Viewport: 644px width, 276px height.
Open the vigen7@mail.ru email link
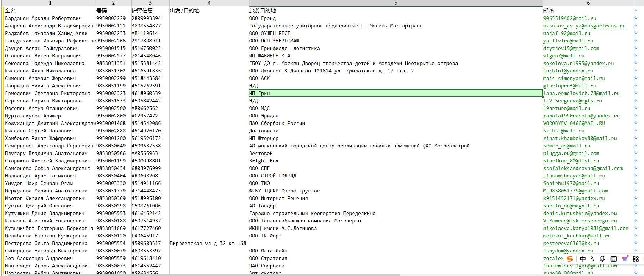coord(564,56)
